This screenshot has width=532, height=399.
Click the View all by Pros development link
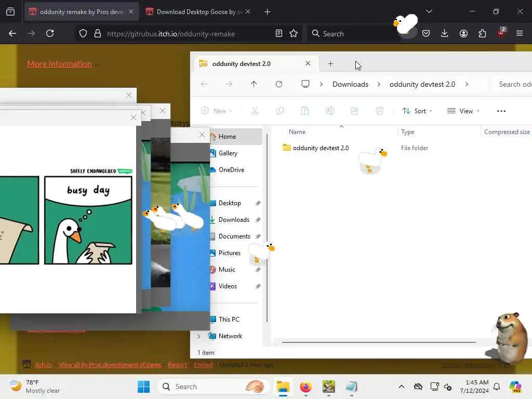click(x=110, y=365)
